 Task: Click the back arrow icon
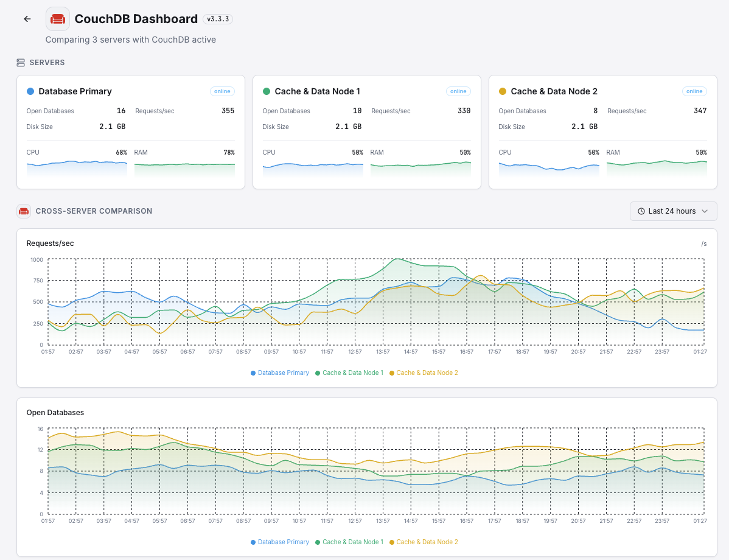coord(27,19)
